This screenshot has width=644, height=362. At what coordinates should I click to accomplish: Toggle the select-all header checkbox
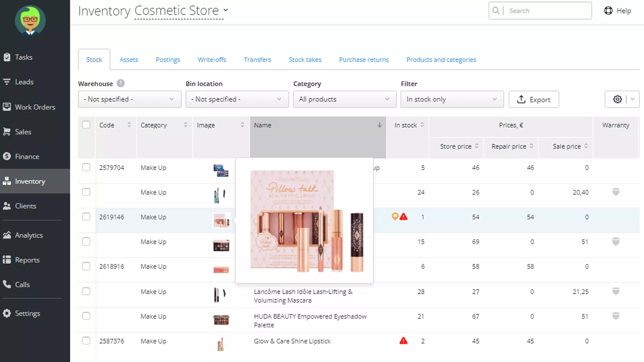point(86,125)
